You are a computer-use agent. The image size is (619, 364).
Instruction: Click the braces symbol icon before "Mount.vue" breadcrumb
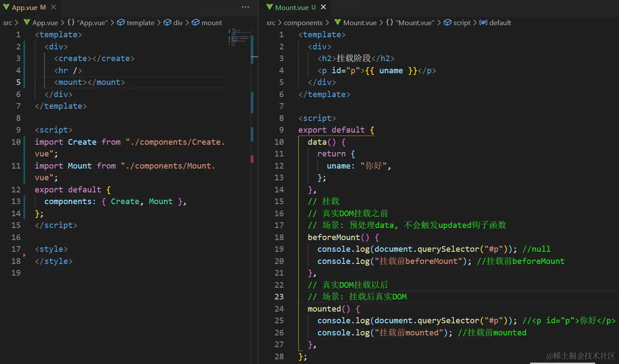click(390, 23)
